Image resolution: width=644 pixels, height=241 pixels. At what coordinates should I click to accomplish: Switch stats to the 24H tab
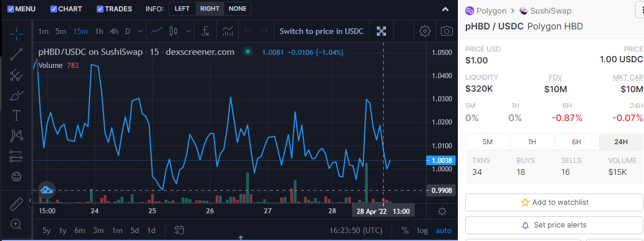pyautogui.click(x=621, y=142)
